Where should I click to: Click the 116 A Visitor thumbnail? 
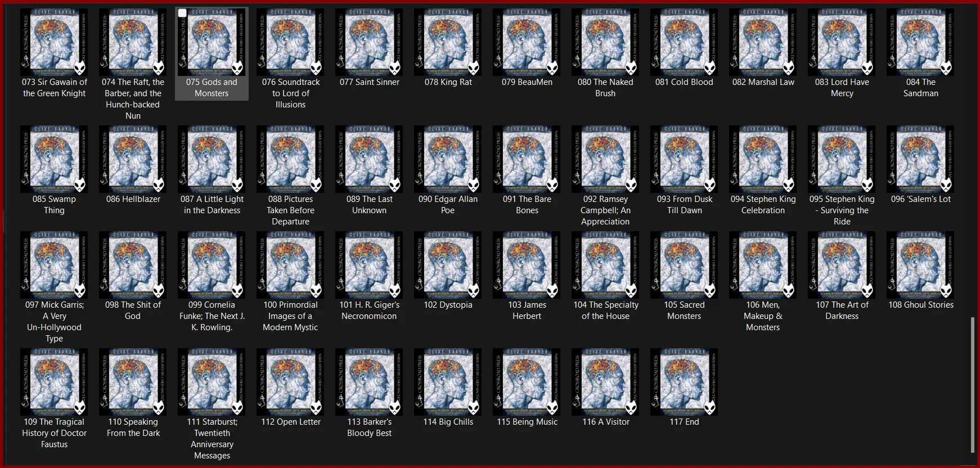(605, 382)
